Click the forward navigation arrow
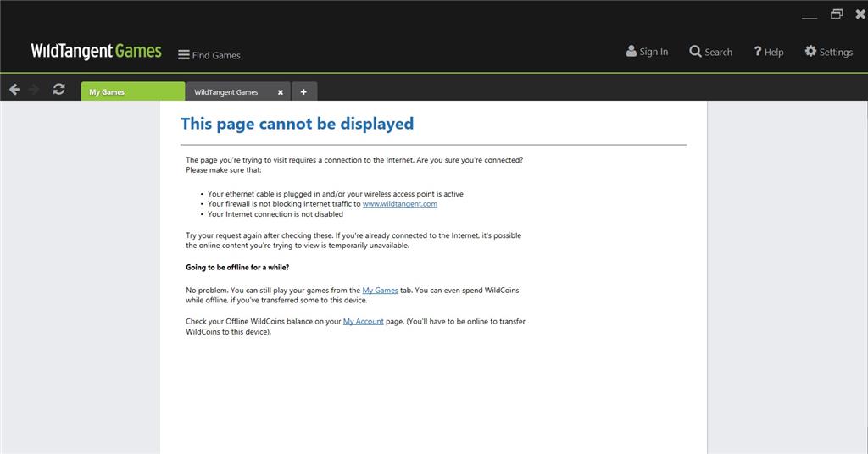This screenshot has height=454, width=868. point(35,90)
